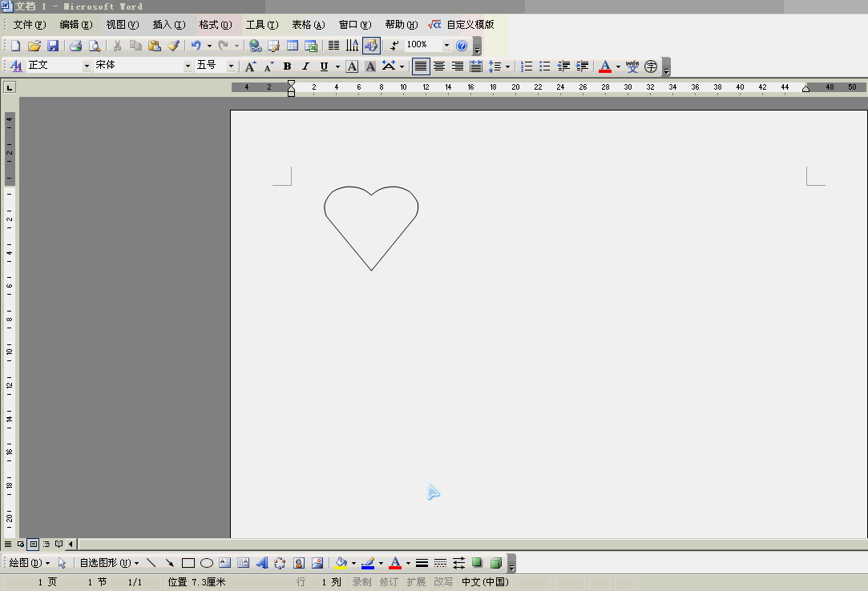Viewport: 868px width, 591px height.
Task: Select the Line drawing tool
Action: coord(151,563)
